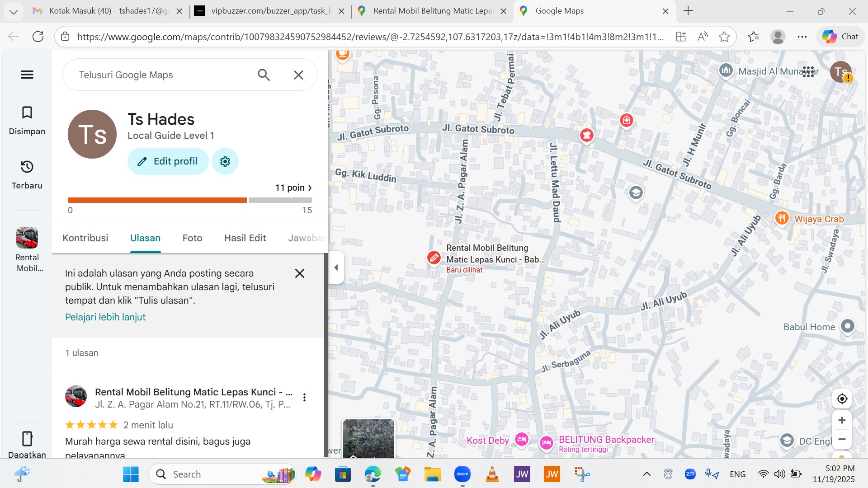
Task: Zoom in on the map
Action: pos(842,421)
